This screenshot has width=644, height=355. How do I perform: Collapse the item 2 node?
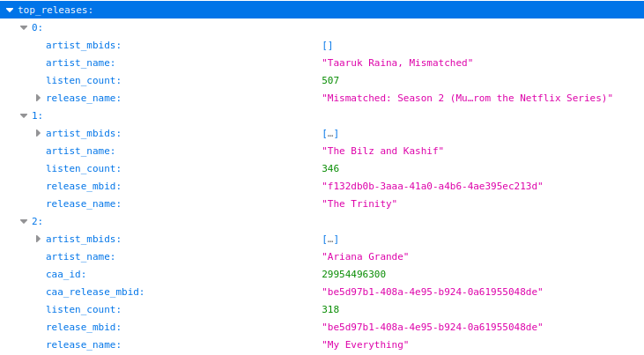24,221
